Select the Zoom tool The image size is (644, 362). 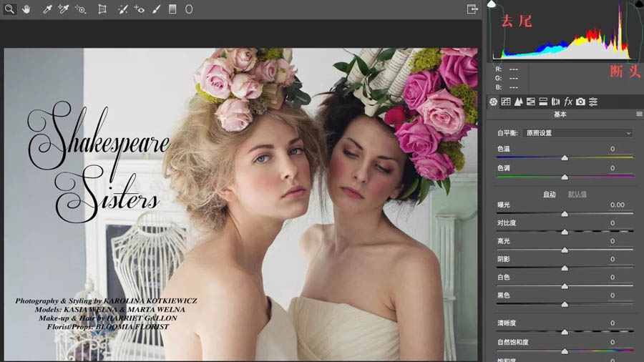tap(9, 9)
